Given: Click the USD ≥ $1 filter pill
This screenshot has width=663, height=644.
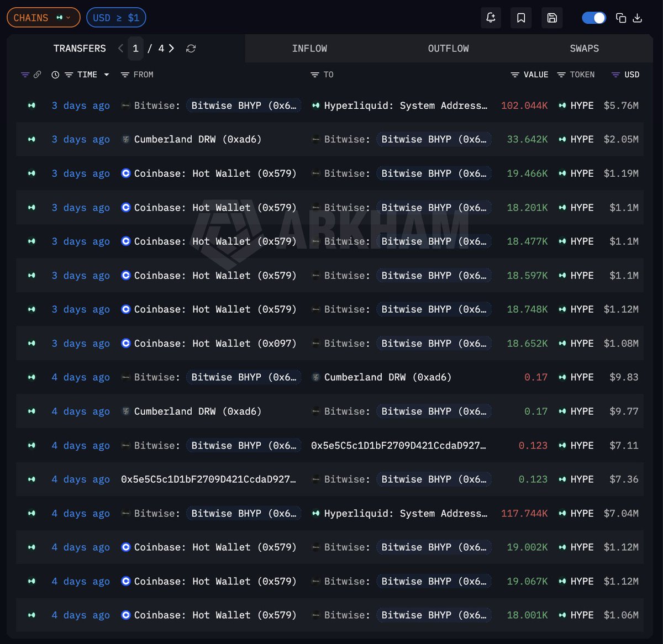Looking at the screenshot, I should click(116, 18).
